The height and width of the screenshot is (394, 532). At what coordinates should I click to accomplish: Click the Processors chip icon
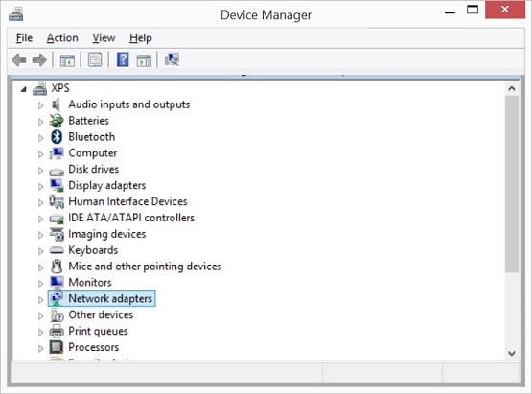click(x=57, y=347)
